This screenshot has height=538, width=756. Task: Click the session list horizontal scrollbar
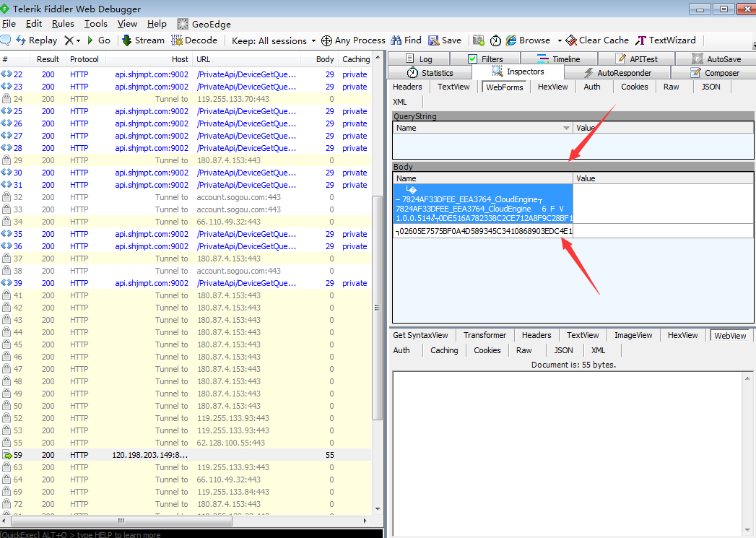pyautogui.click(x=121, y=521)
